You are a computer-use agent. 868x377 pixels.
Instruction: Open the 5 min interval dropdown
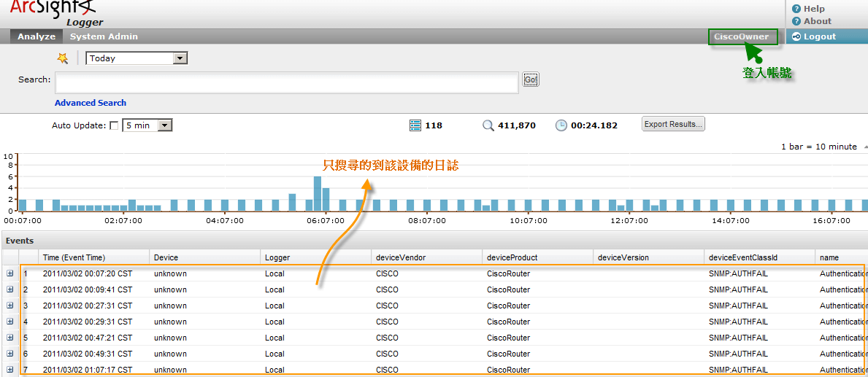[x=165, y=125]
